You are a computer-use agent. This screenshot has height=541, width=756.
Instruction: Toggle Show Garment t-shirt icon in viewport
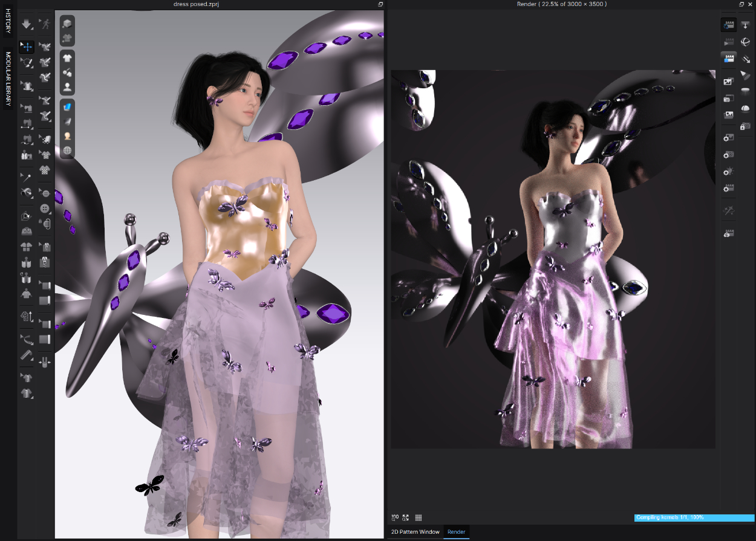[68, 58]
